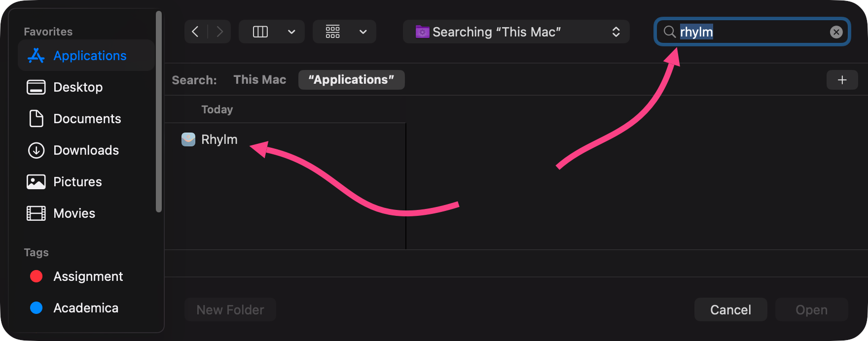
Task: Select the blue Academica tag
Action: pos(36,308)
